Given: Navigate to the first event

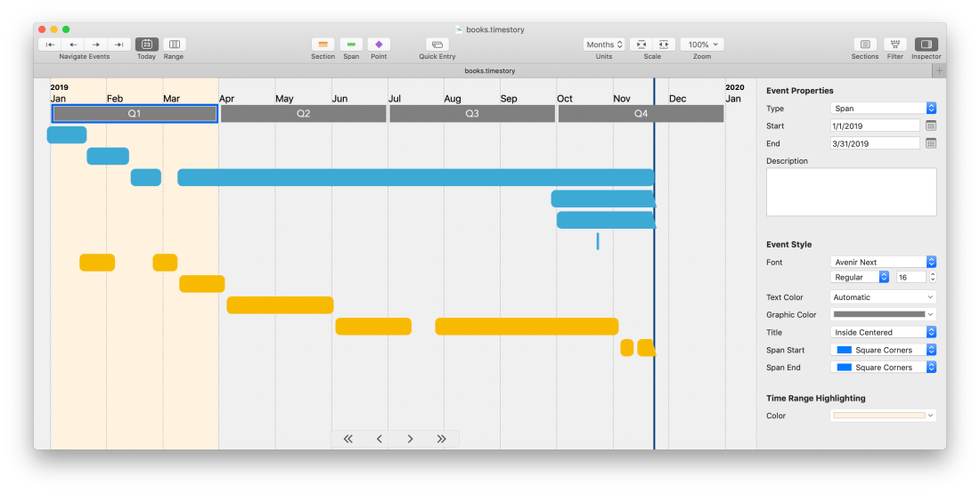Looking at the screenshot, I should point(50,44).
